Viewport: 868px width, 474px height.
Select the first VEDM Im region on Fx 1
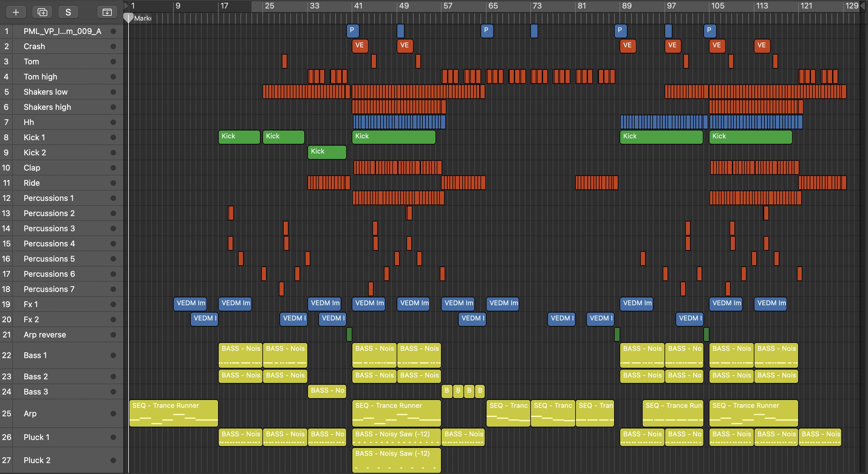[190, 303]
